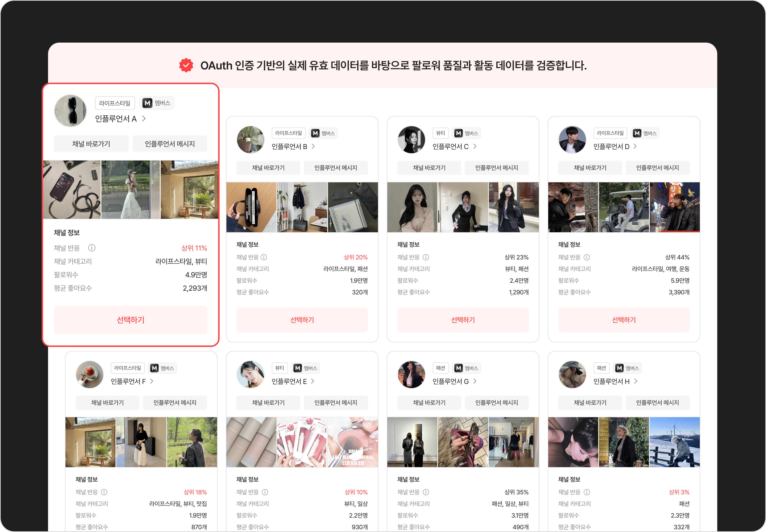Click the M 멤버스 badge on 인플루언서 G
Screen dimensions: 766x532
tap(467, 368)
